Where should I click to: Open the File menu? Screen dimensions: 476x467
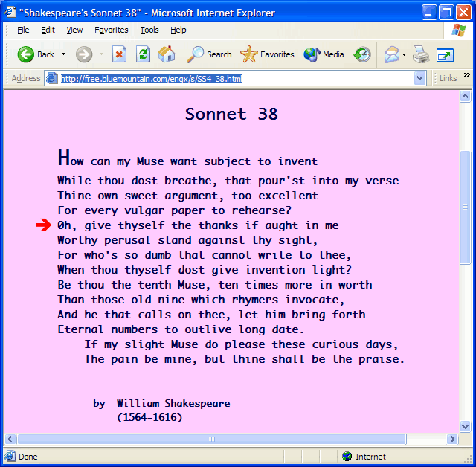(23, 30)
